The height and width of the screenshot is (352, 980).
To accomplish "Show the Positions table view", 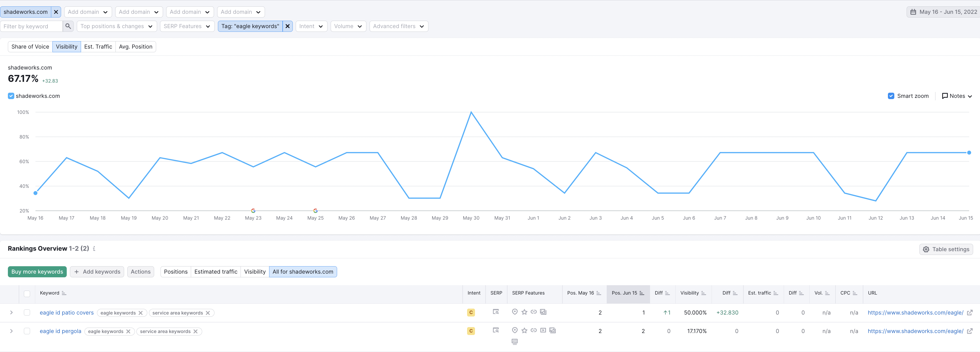I will [x=176, y=272].
